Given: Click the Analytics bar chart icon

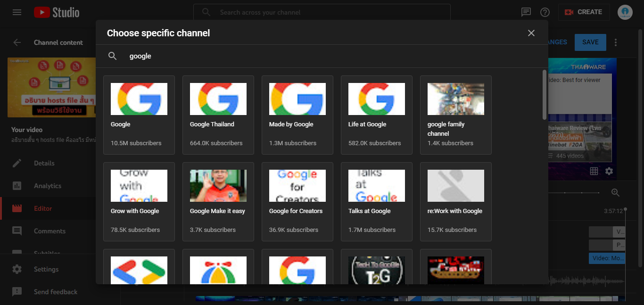Looking at the screenshot, I should pos(17,186).
